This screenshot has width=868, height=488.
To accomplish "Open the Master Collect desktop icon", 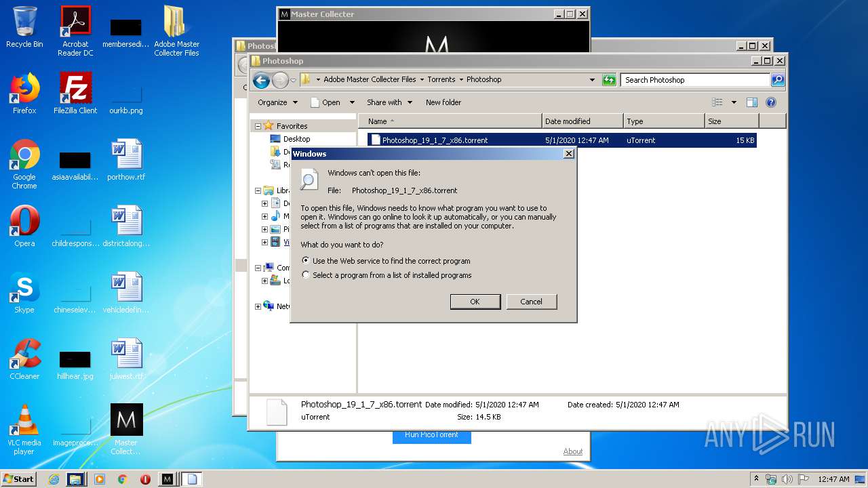I will click(126, 430).
